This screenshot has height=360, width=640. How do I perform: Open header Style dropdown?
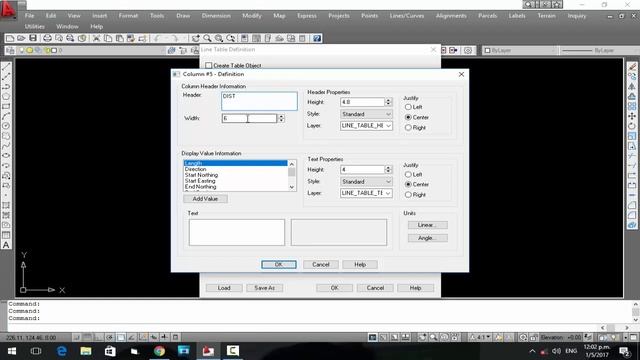pos(366,114)
